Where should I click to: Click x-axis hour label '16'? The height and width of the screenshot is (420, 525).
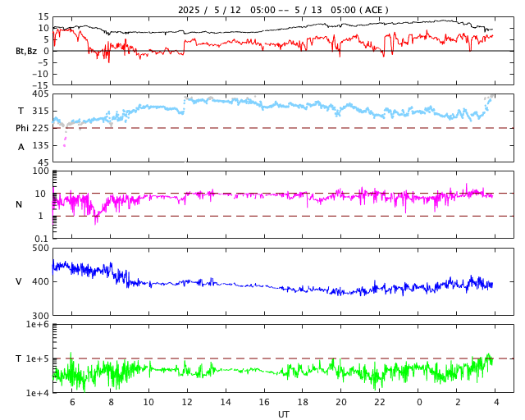tap(264, 402)
